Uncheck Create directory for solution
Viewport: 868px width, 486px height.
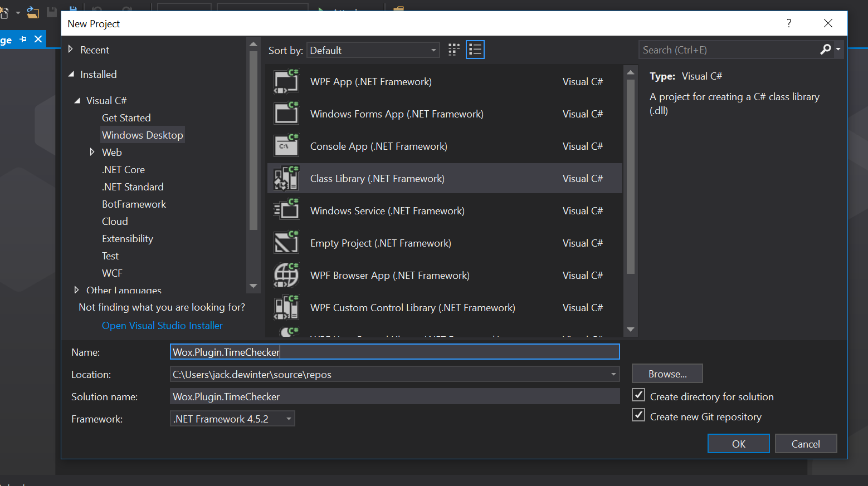pos(638,395)
